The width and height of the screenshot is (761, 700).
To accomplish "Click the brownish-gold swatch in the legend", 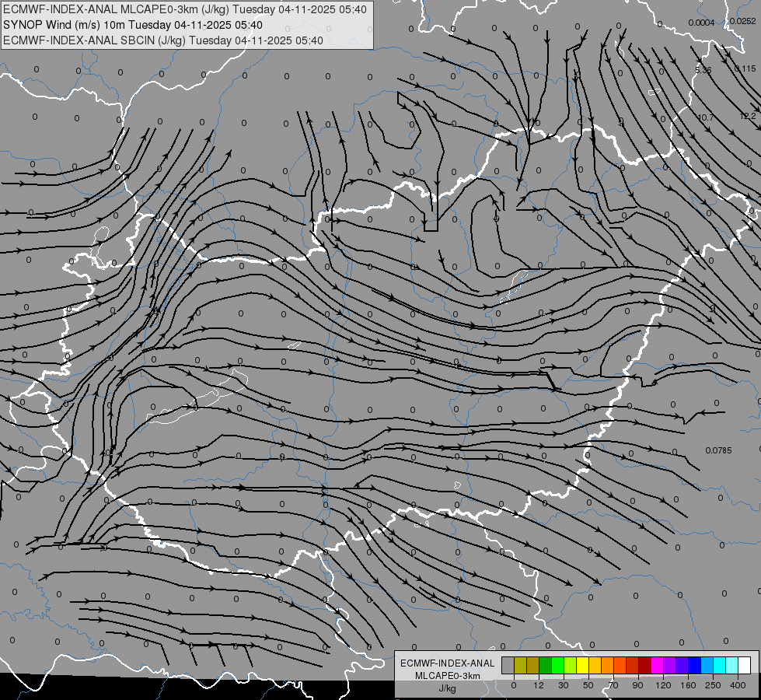I will (533, 665).
